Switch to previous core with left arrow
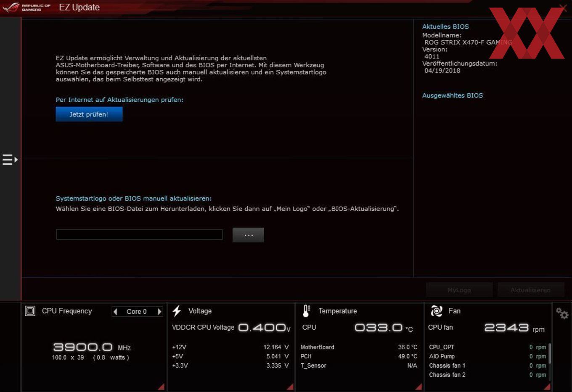 tap(115, 311)
